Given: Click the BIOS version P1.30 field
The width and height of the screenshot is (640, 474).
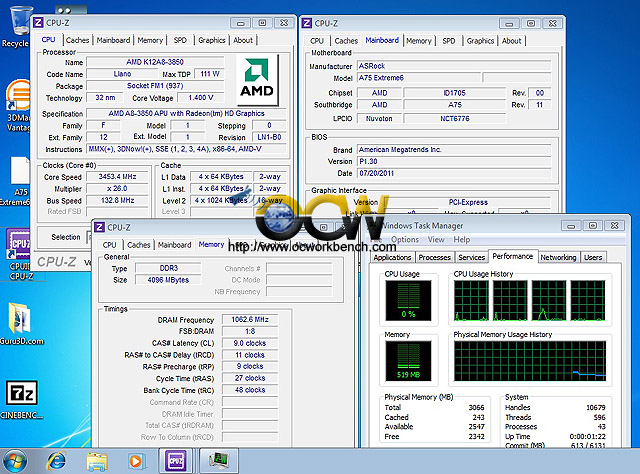Looking at the screenshot, I should [x=454, y=161].
